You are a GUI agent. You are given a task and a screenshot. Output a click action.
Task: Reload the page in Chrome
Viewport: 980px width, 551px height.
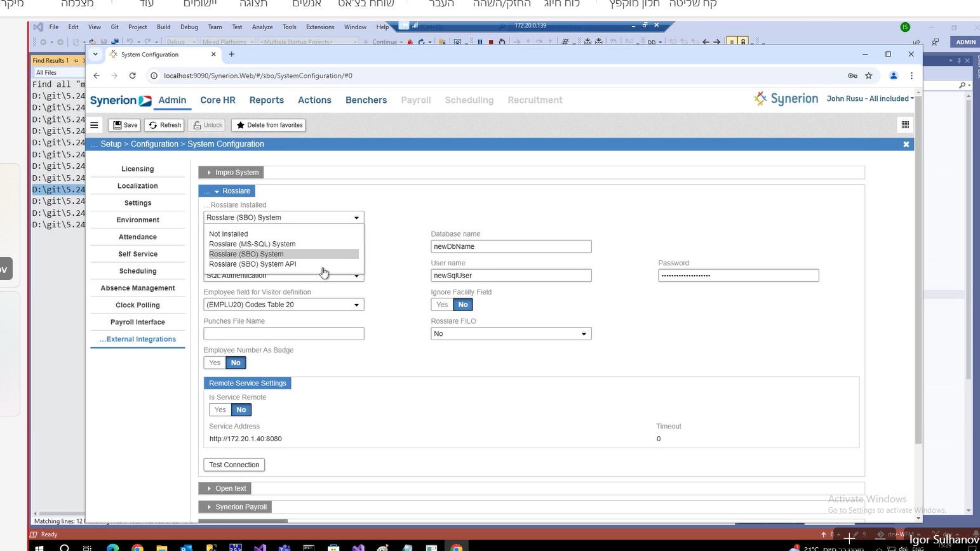[x=132, y=76]
